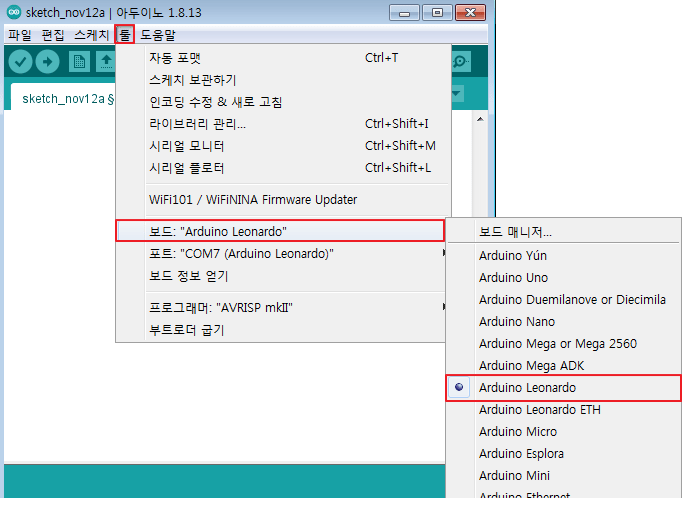Choose Arduino Mega or Mega 2560
The image size is (687, 507).
(x=563, y=344)
